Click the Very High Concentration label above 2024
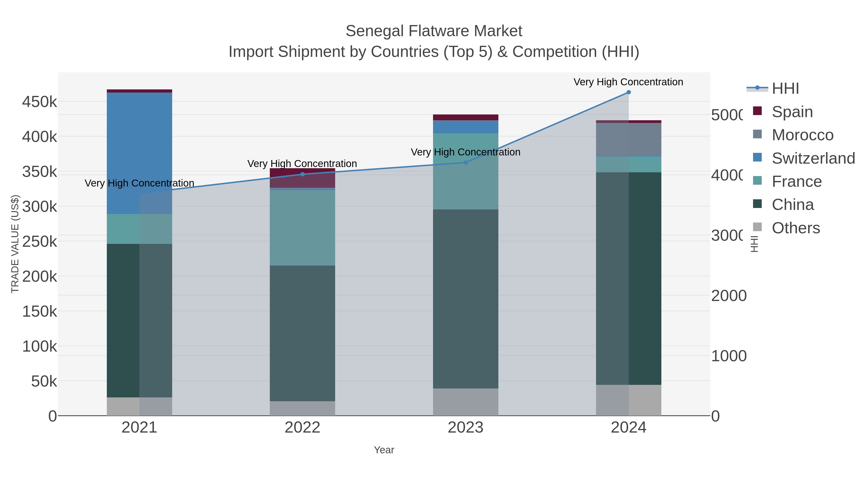868x488 pixels. click(x=628, y=82)
